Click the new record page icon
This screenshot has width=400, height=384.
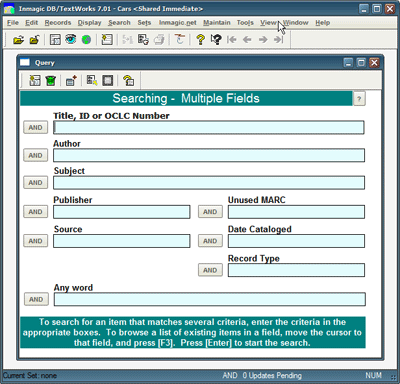107,40
